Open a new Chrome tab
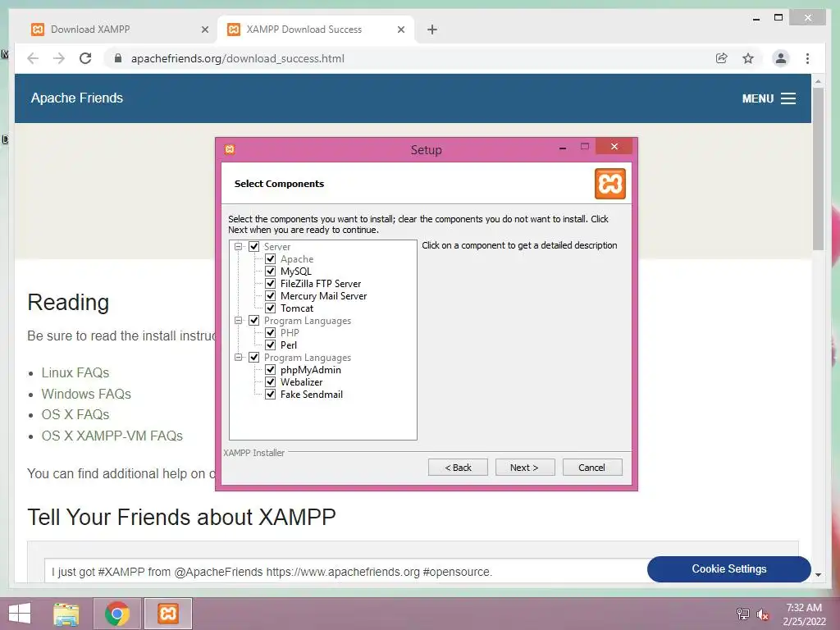The image size is (840, 630). click(431, 30)
